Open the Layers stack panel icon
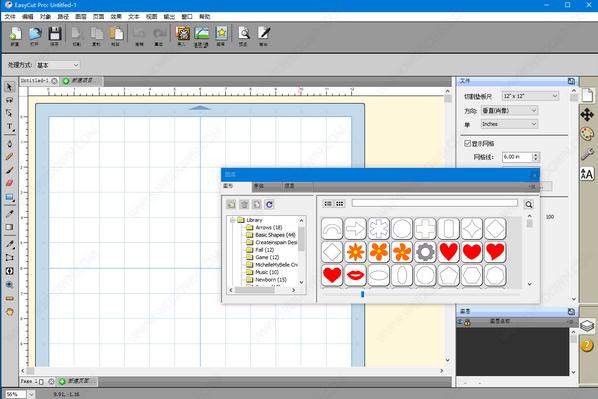 (x=587, y=326)
